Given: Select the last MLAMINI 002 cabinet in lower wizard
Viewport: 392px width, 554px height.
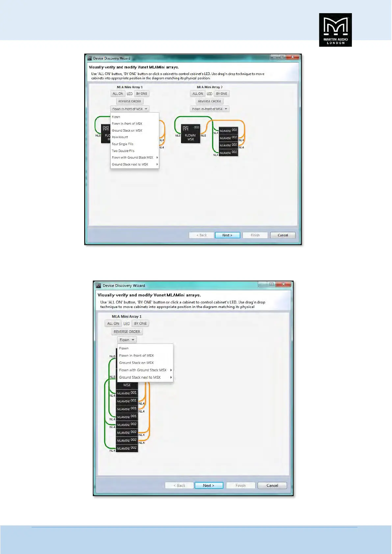Looking at the screenshot, I should pyautogui.click(x=127, y=448).
